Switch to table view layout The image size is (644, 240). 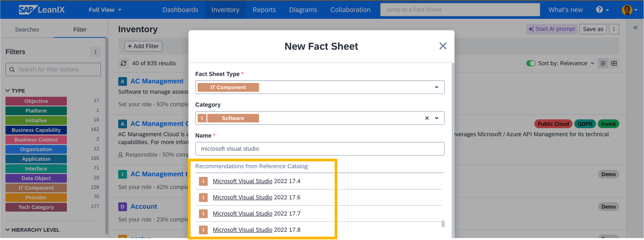614,63
